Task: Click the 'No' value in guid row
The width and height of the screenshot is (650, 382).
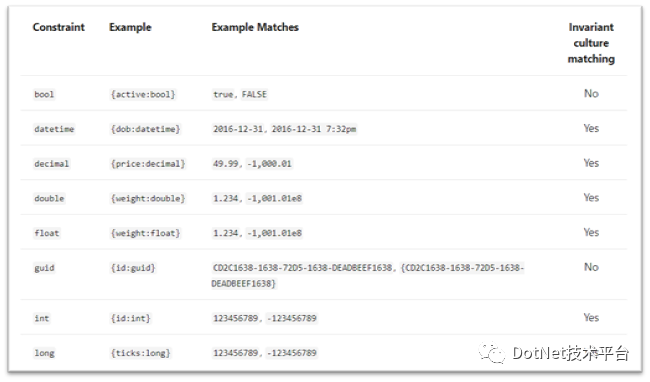Action: pos(591,268)
